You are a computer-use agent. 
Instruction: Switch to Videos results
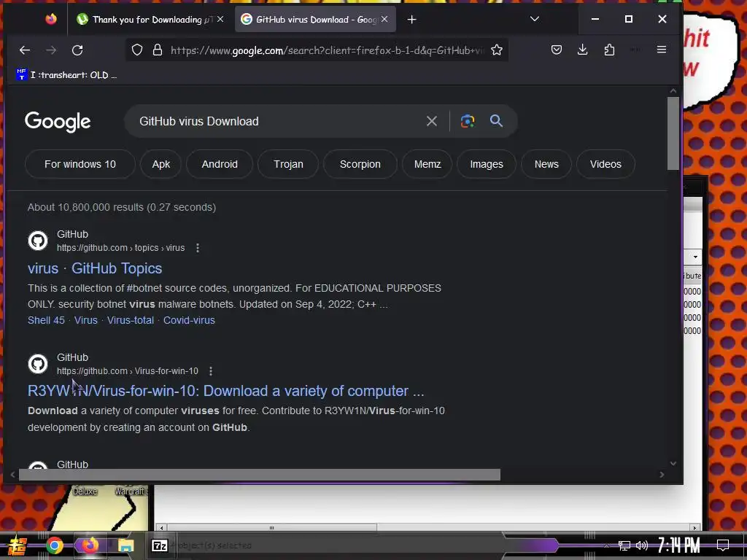click(x=605, y=164)
